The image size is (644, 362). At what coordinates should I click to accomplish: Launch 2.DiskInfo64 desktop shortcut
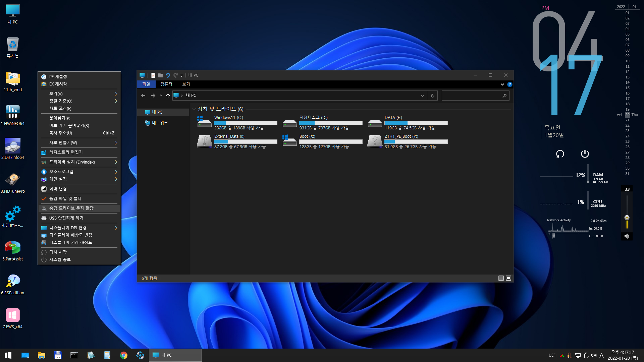[13, 149]
